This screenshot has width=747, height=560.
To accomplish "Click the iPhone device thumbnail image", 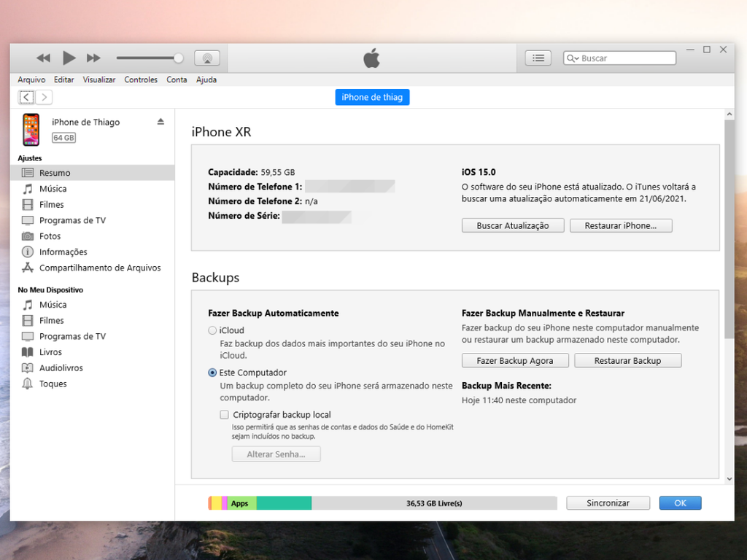I will tap(31, 130).
